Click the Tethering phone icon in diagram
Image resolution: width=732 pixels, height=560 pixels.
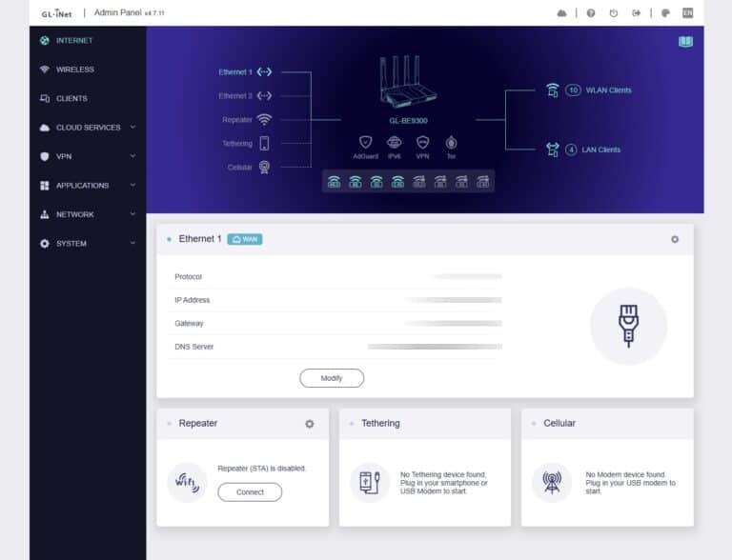[264, 143]
